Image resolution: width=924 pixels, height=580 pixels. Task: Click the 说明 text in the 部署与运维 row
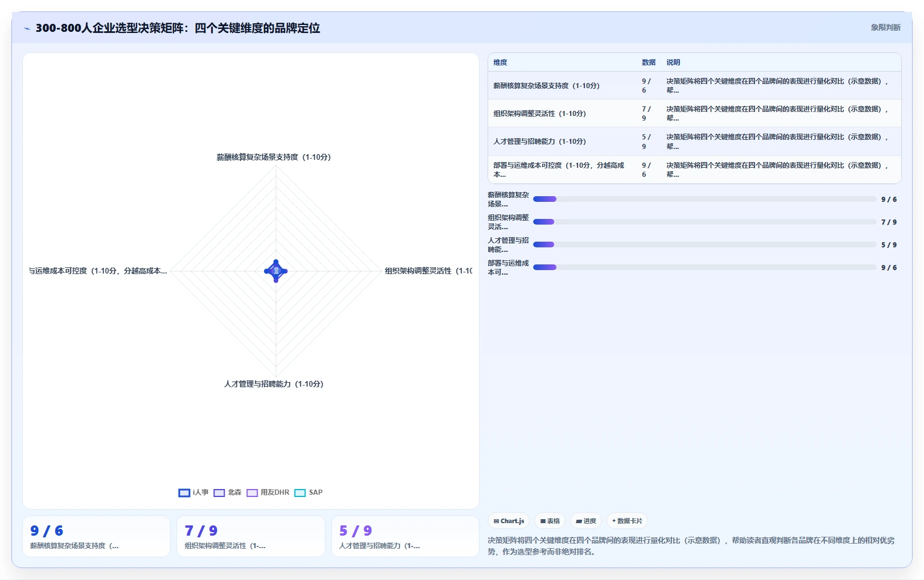point(778,170)
